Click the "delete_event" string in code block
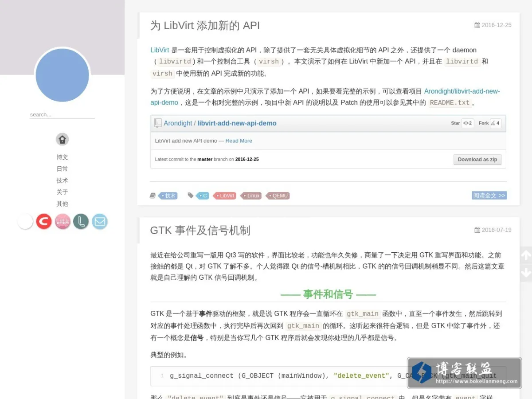Image resolution: width=532 pixels, height=399 pixels. 361,376
